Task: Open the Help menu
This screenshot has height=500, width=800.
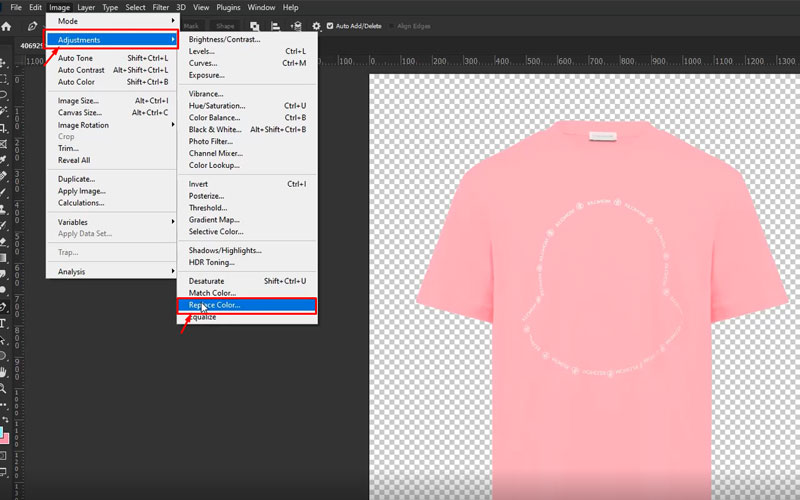Action: coord(290,7)
